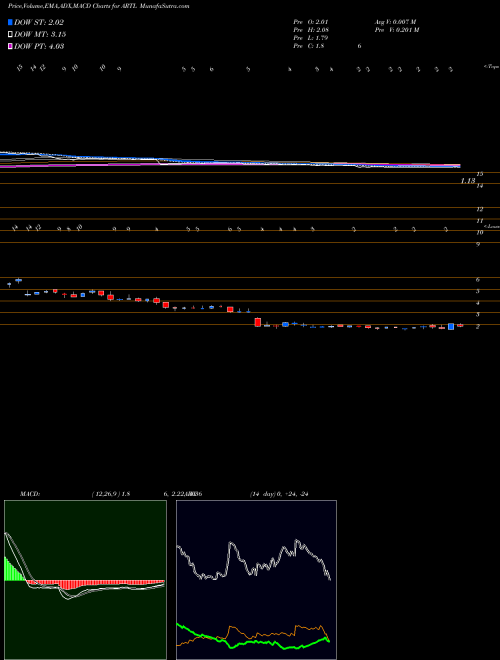The width and height of the screenshot is (500, 660).
Task: Select the 'DOW MT: 3.15' legend label
Action: click(40, 35)
